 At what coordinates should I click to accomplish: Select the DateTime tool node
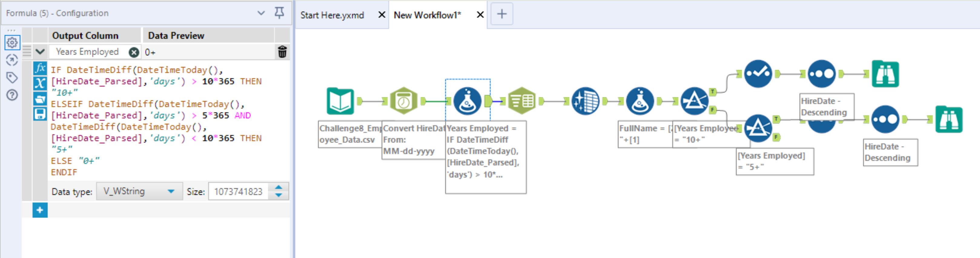click(404, 101)
